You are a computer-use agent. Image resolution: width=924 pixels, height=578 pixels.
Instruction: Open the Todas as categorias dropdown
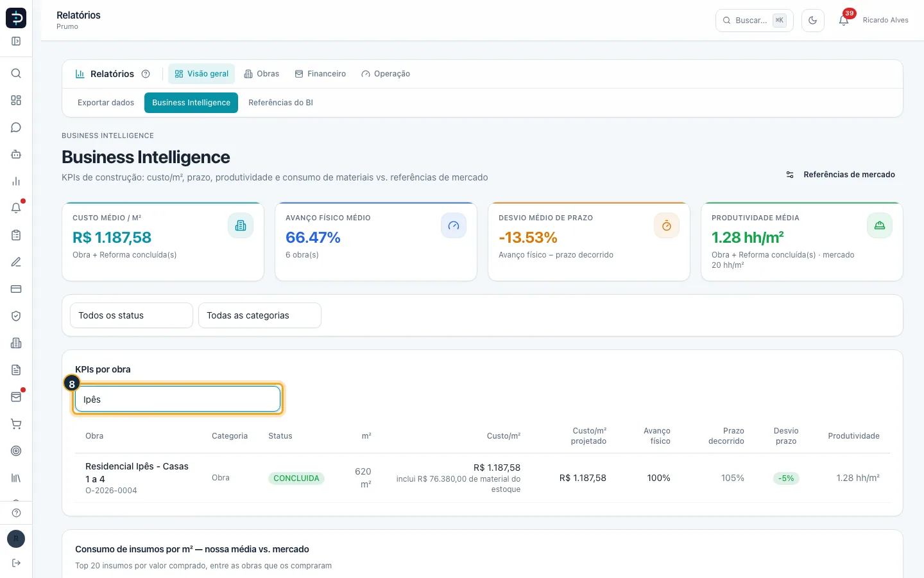(260, 315)
